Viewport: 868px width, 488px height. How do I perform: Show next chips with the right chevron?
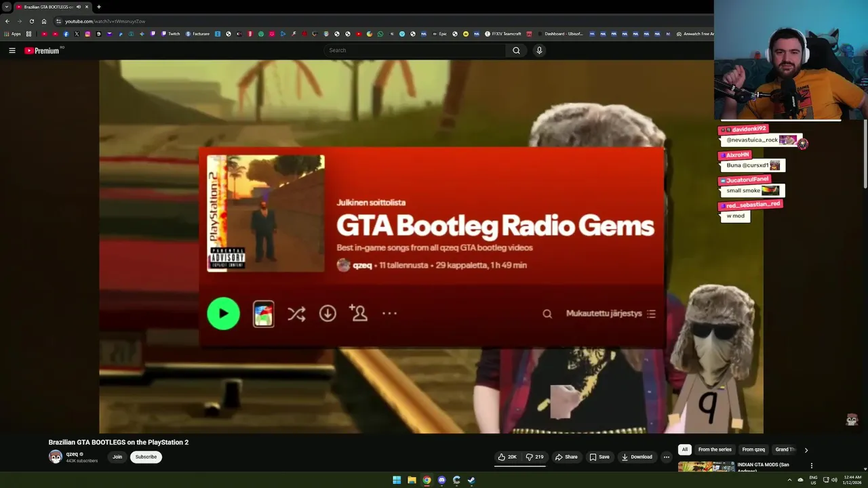click(x=806, y=449)
